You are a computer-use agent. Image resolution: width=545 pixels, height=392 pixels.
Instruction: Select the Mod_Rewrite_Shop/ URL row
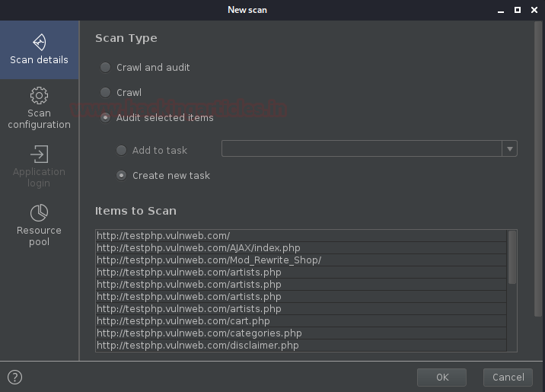[301, 260]
